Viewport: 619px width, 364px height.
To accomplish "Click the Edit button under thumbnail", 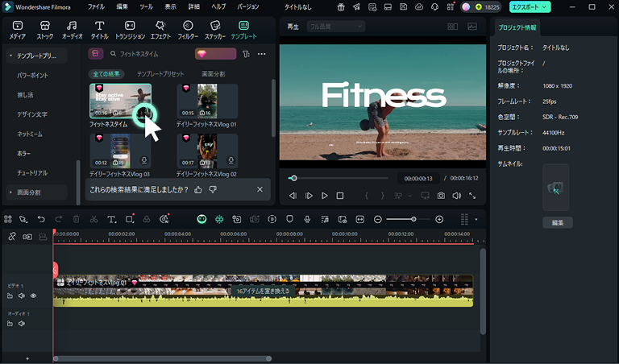I will [x=558, y=222].
